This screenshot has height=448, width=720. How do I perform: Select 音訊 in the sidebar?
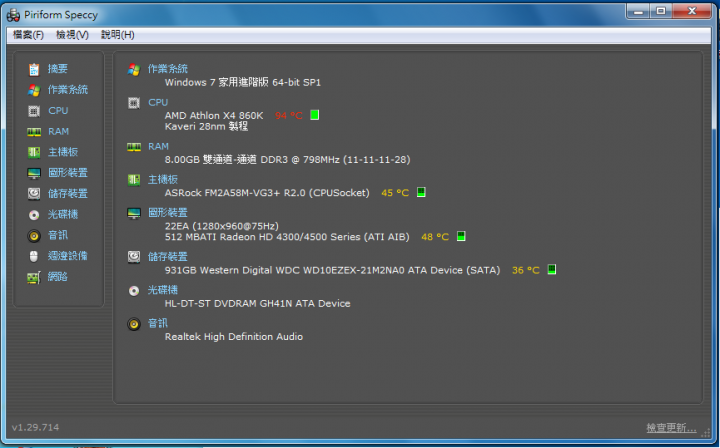[x=58, y=235]
